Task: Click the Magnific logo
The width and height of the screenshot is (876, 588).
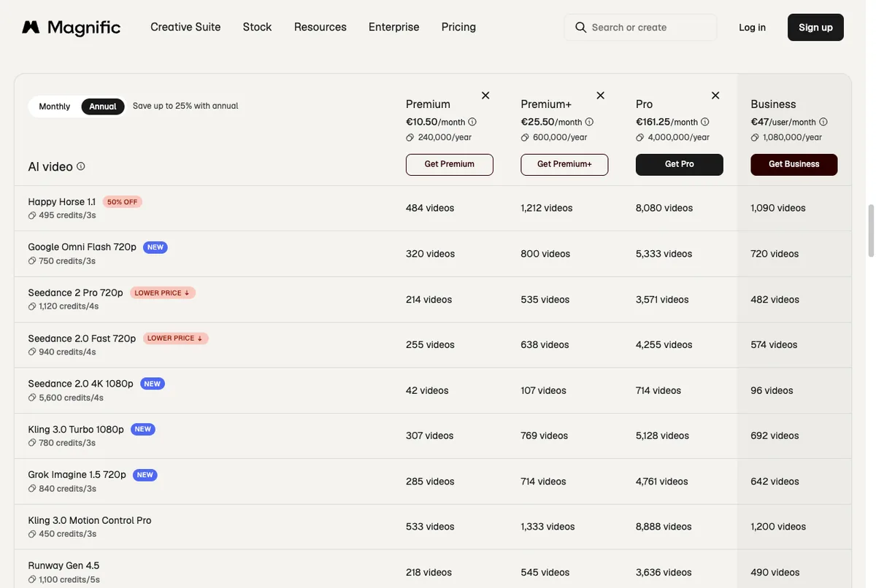Action: pyautogui.click(x=71, y=28)
